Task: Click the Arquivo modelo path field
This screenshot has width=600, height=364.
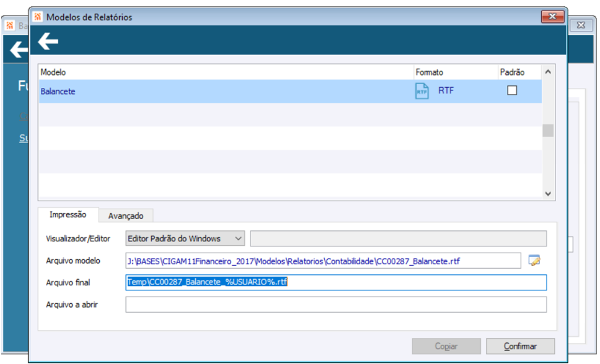Action: 323,261
